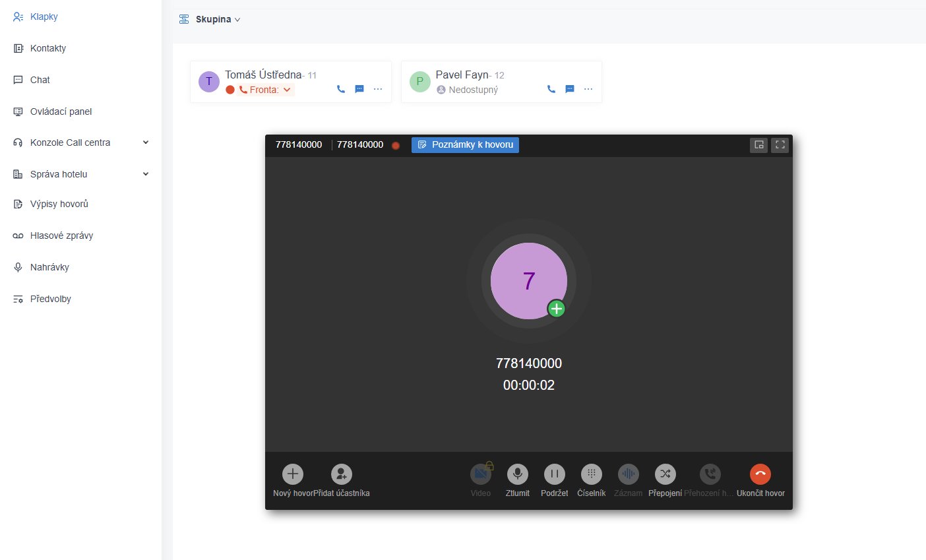Open Fronta status dropdown for Tomáš Ústředna
Image resolution: width=926 pixels, height=560 pixels.
coord(266,90)
